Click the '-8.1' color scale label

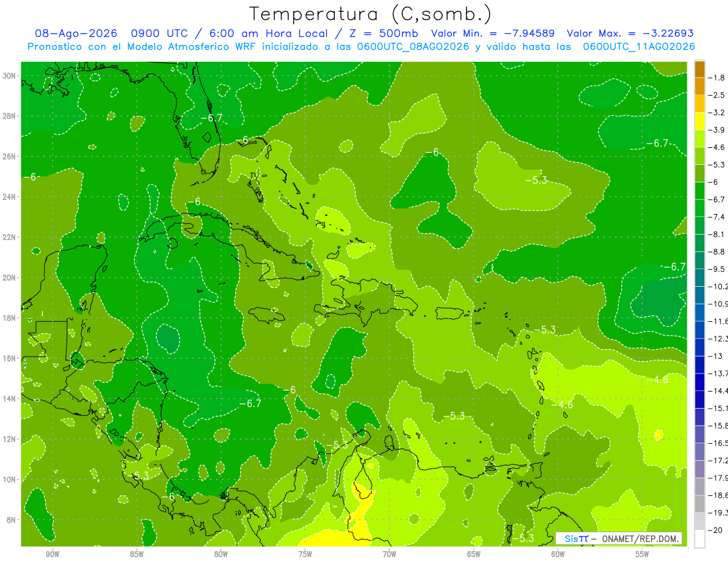[717, 234]
